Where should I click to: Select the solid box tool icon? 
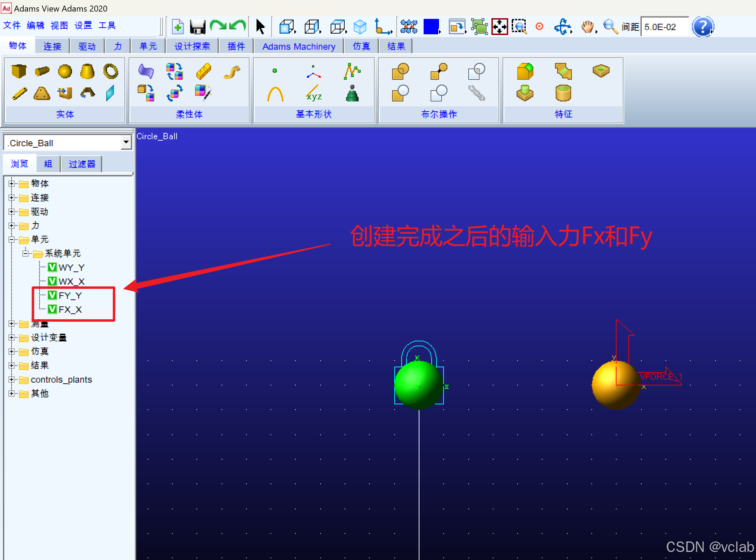coord(19,71)
